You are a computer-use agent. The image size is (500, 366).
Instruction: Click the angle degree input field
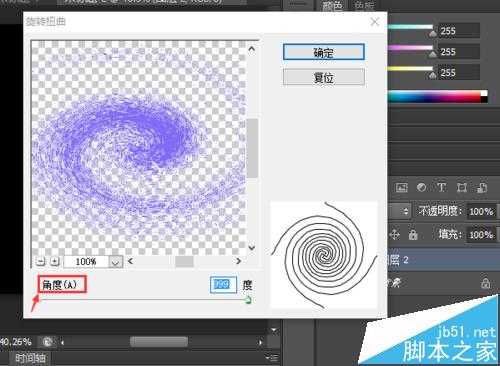click(x=223, y=285)
